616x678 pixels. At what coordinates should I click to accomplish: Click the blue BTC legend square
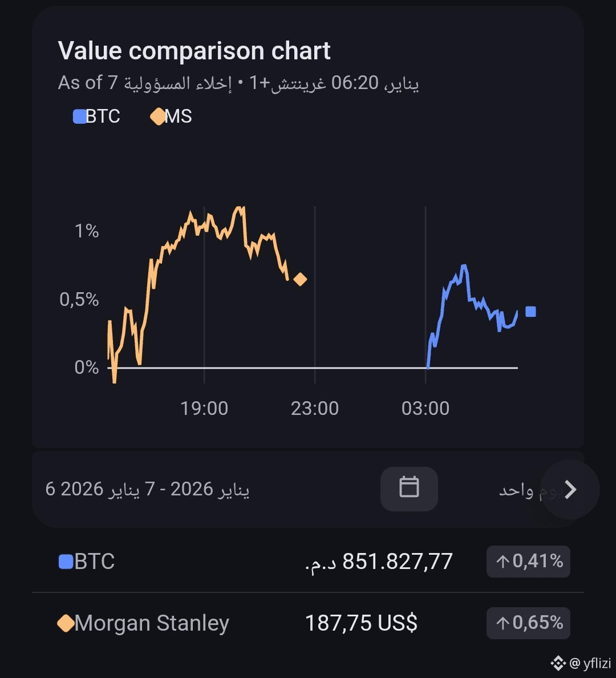(79, 117)
